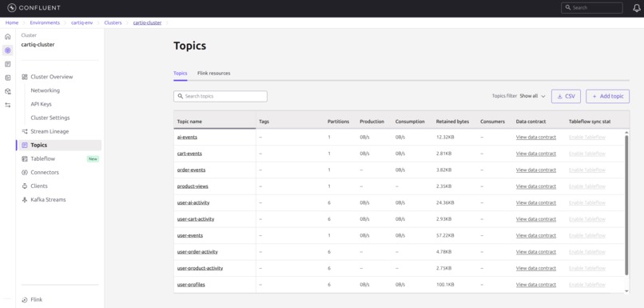Go to Home via left rail icon
This screenshot has height=308, width=644.
tap(7, 37)
